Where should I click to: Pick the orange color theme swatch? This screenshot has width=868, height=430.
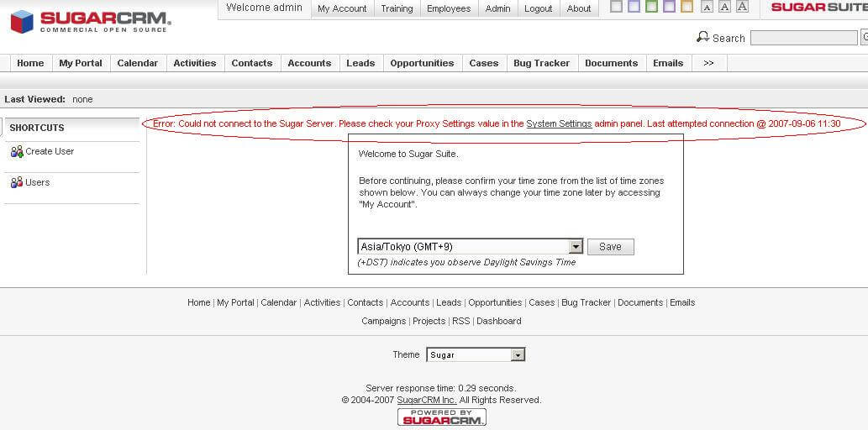(687, 8)
